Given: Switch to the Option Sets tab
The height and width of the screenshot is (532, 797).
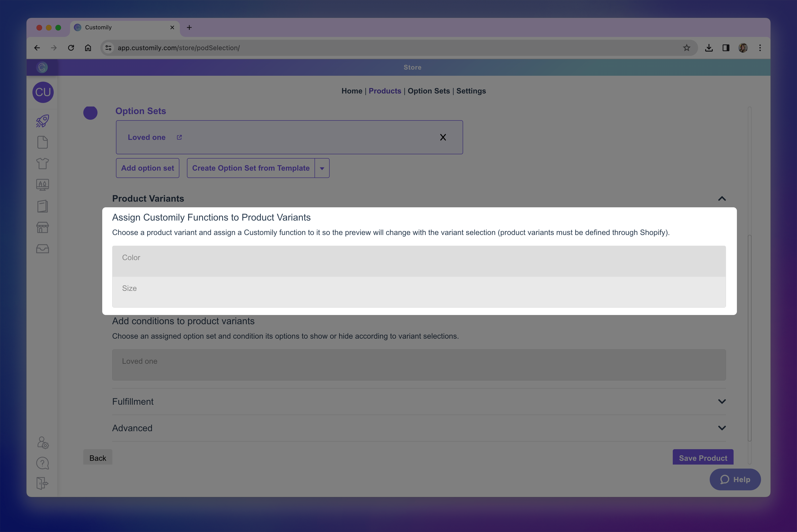Looking at the screenshot, I should pyautogui.click(x=429, y=91).
